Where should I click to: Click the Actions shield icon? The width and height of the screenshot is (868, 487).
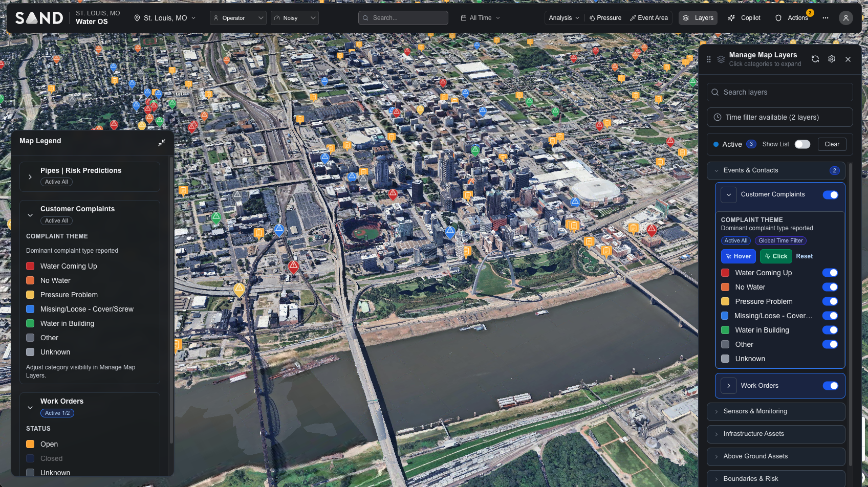point(778,18)
